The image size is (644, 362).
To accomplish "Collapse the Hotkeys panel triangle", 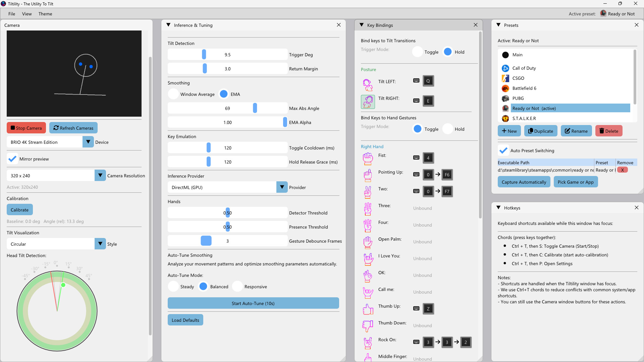I will [498, 208].
